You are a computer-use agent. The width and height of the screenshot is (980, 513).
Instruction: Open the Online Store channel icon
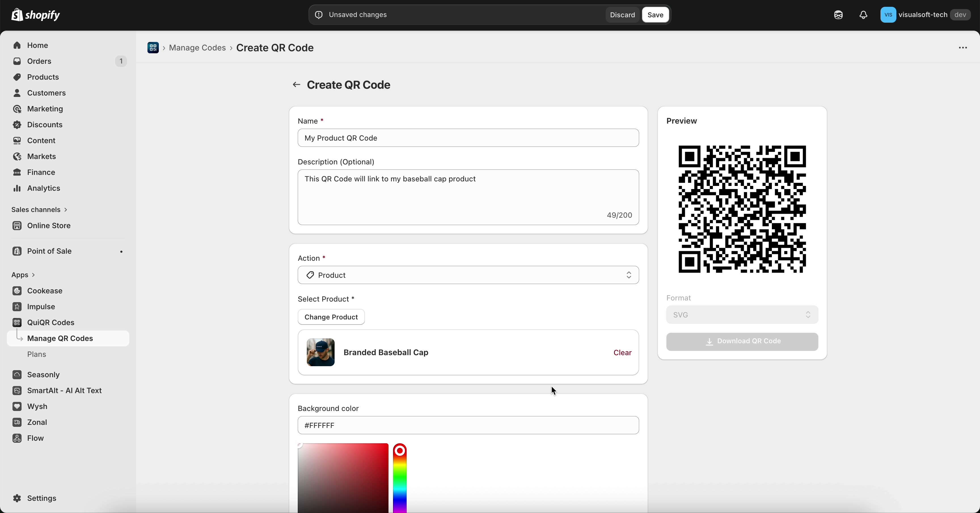tap(18, 226)
